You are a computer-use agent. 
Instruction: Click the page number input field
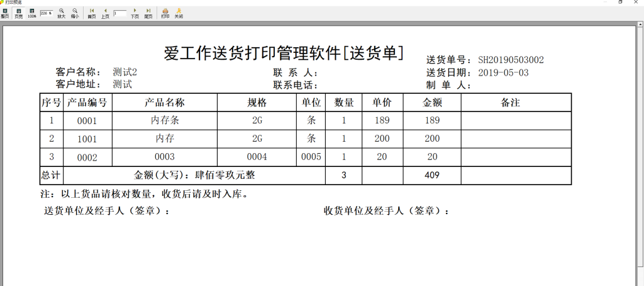(x=120, y=13)
